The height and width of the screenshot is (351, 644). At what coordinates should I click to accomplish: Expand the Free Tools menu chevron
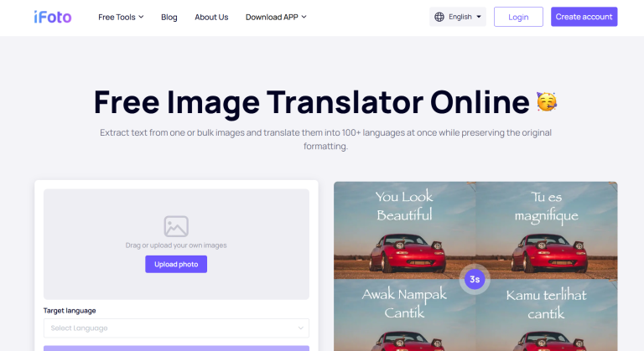[141, 17]
